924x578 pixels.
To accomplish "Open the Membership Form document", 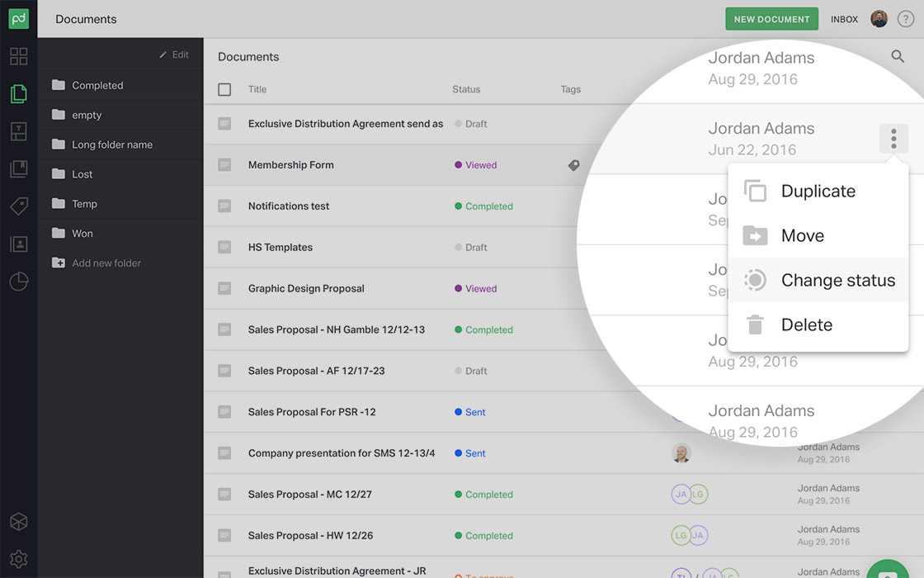I will (x=291, y=165).
